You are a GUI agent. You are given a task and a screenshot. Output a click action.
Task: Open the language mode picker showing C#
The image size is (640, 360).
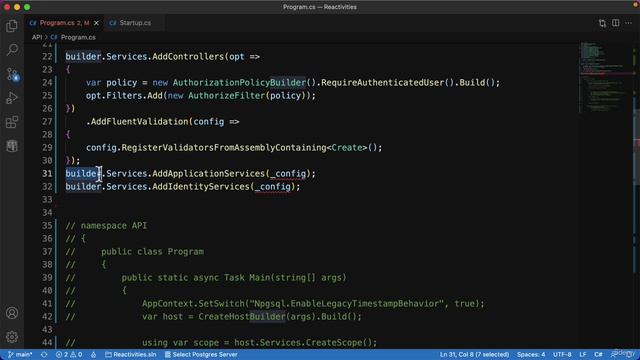click(x=598, y=355)
